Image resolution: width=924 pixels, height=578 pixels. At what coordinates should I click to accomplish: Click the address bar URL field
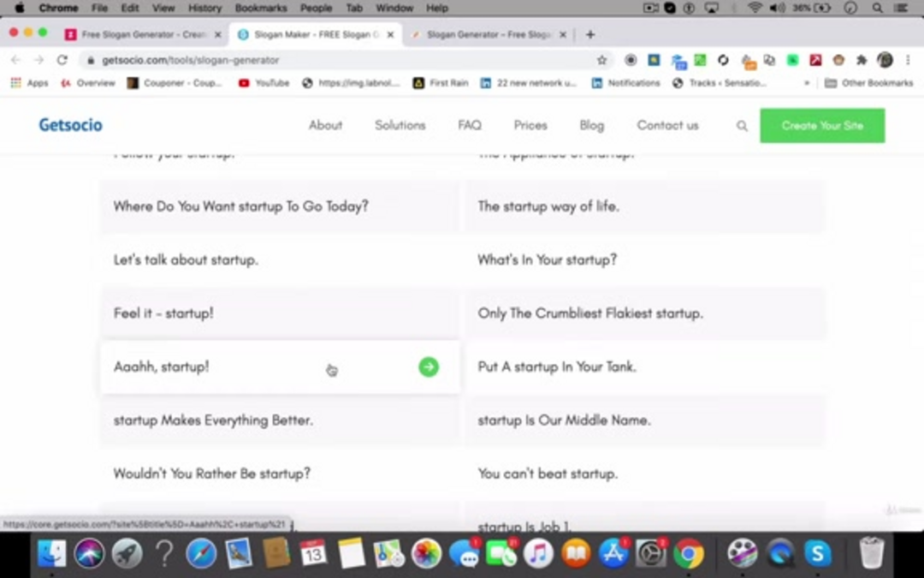(x=342, y=60)
